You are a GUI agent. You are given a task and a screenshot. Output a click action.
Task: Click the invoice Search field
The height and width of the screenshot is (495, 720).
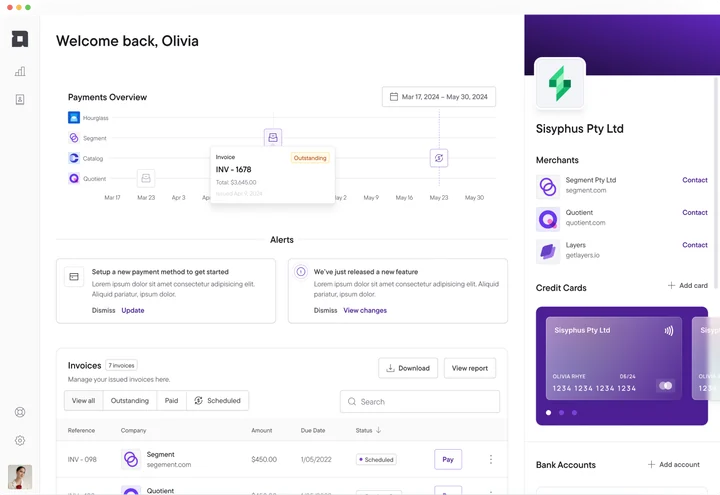pos(420,402)
